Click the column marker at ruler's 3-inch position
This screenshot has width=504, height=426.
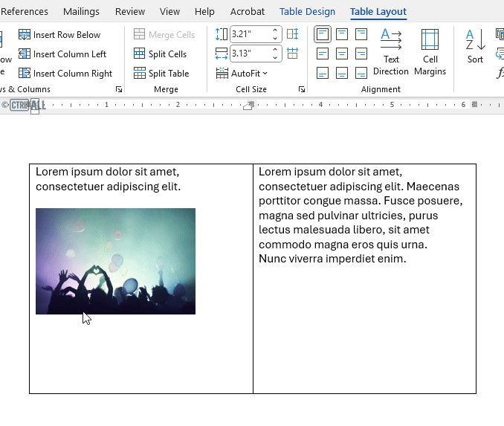point(252,104)
